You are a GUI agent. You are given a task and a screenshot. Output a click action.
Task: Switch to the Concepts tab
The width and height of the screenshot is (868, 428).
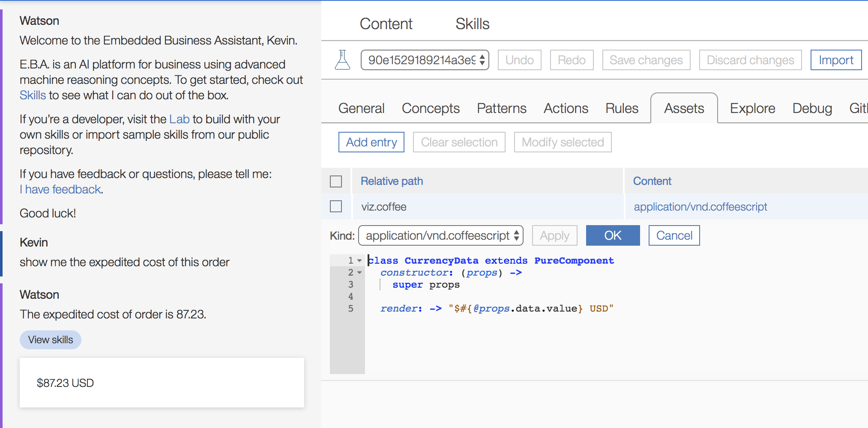coord(431,108)
